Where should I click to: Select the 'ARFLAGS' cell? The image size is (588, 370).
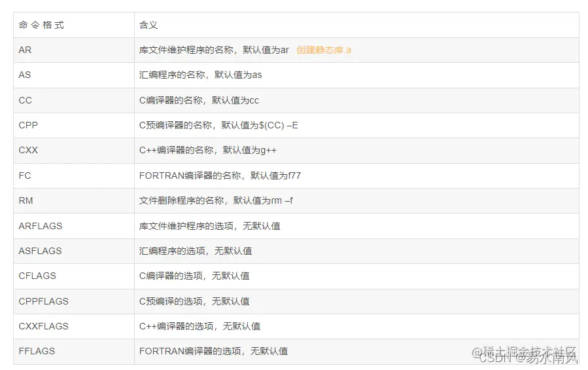coord(74,226)
